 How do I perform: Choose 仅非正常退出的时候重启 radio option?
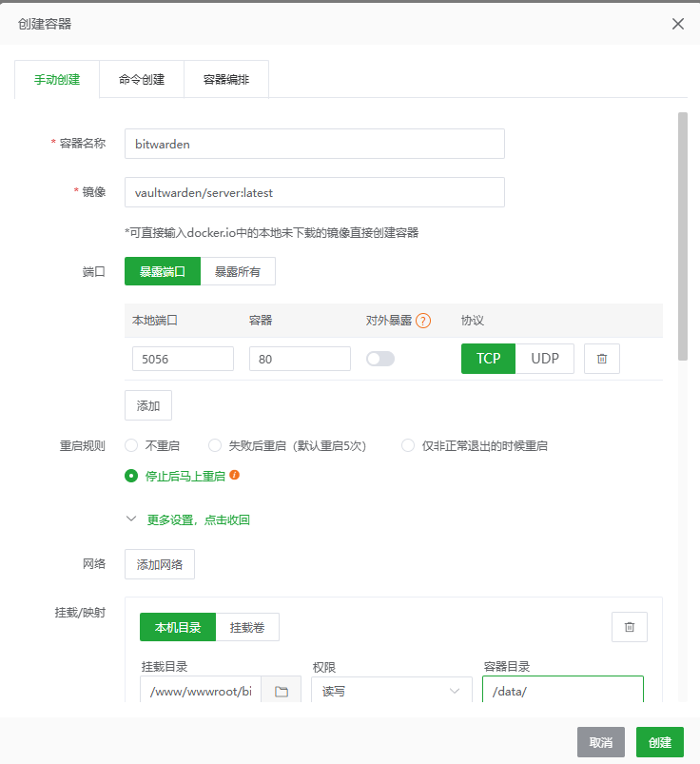coord(408,445)
